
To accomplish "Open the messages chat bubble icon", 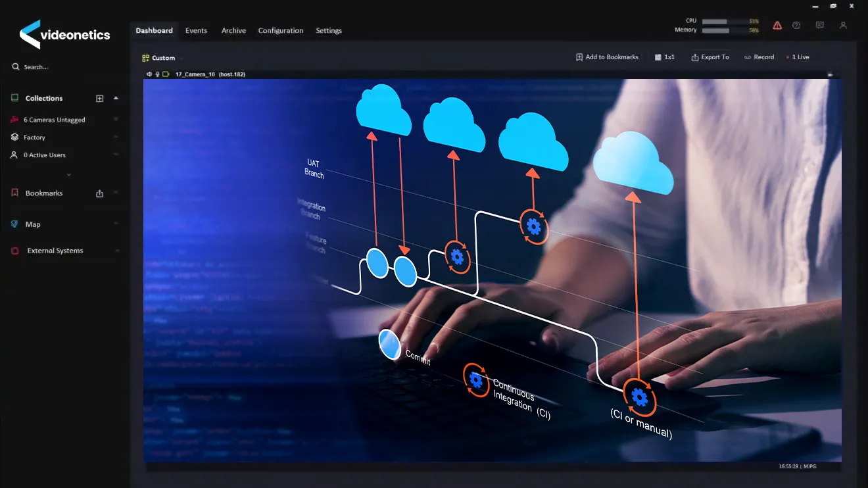I will [x=819, y=26].
